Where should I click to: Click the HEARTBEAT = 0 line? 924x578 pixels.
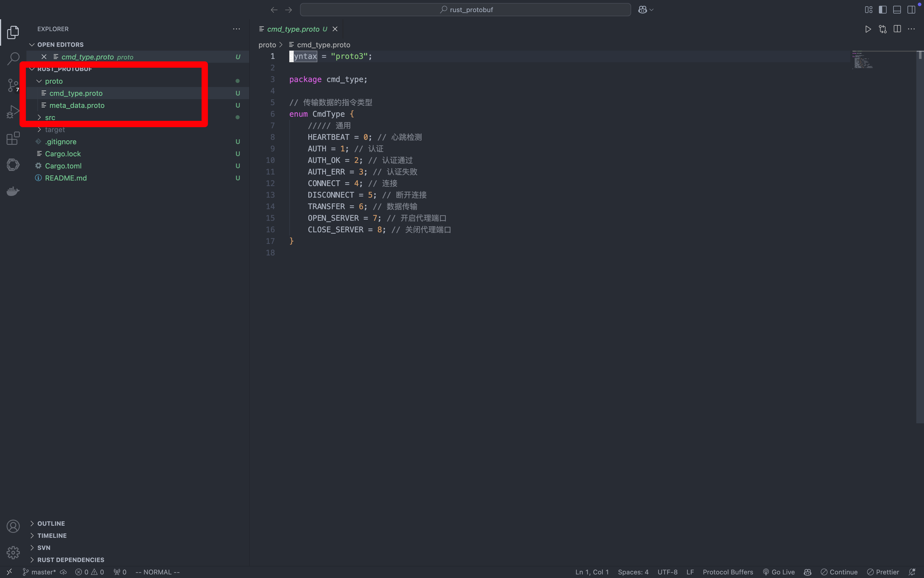point(365,137)
